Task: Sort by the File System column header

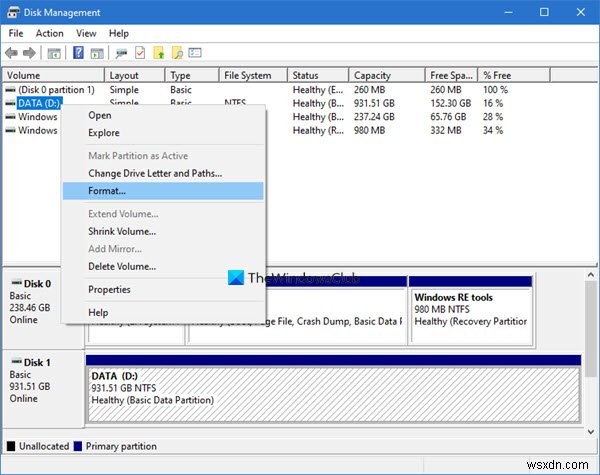Action: [253, 75]
